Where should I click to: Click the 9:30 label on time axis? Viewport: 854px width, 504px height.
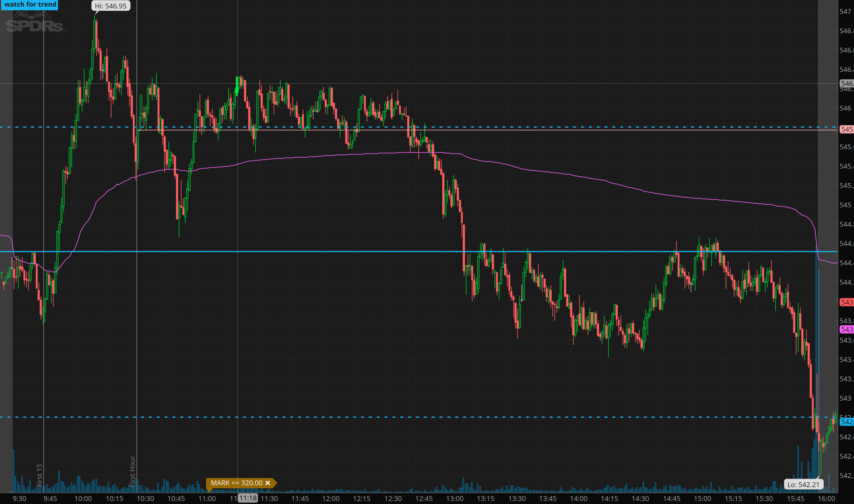[19, 499]
